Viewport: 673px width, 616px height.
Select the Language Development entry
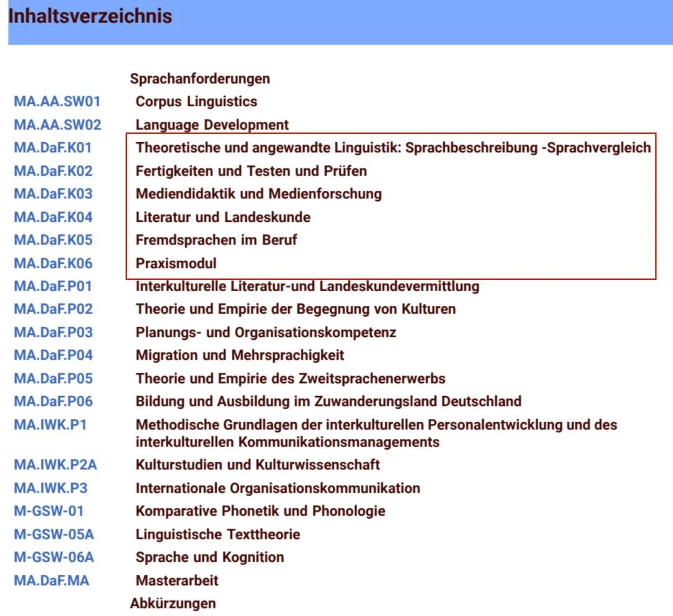click(x=212, y=125)
